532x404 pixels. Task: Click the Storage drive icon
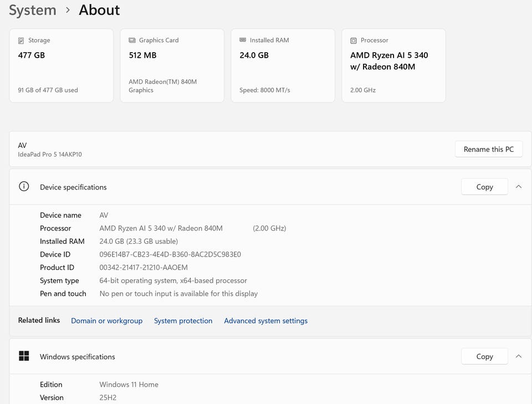(21, 40)
